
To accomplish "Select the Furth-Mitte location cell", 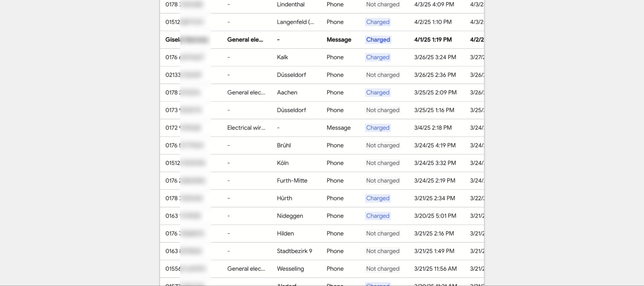I will click(292, 181).
